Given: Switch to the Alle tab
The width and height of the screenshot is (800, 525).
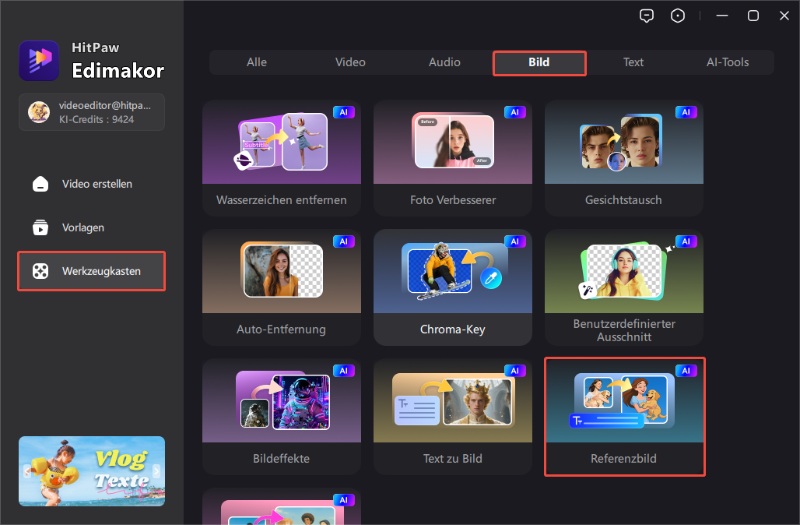Looking at the screenshot, I should pos(257,62).
